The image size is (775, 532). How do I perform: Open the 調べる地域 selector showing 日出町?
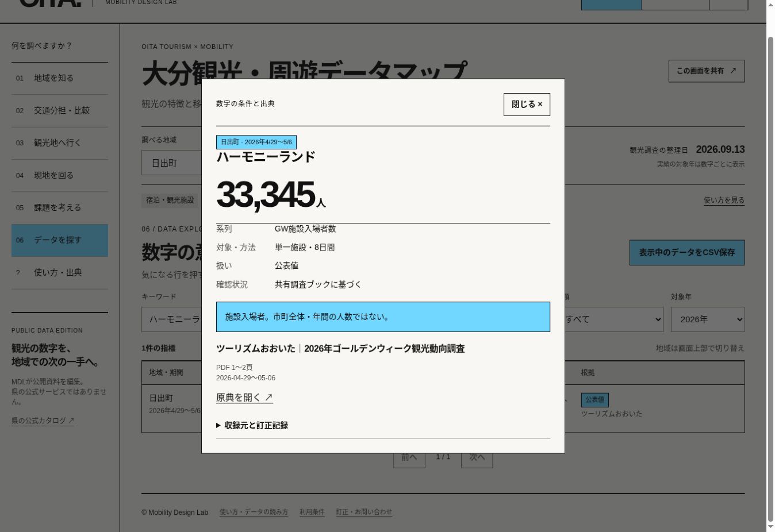click(x=171, y=163)
